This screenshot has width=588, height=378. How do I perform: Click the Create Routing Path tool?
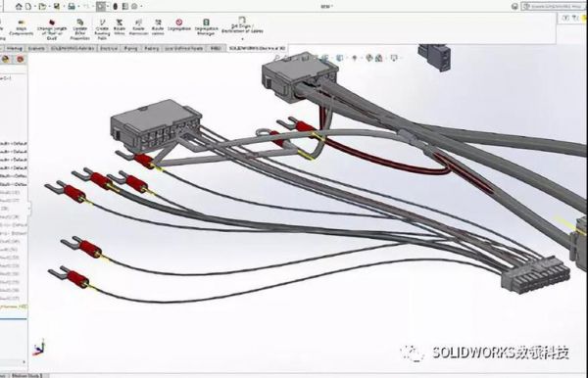tap(102, 28)
